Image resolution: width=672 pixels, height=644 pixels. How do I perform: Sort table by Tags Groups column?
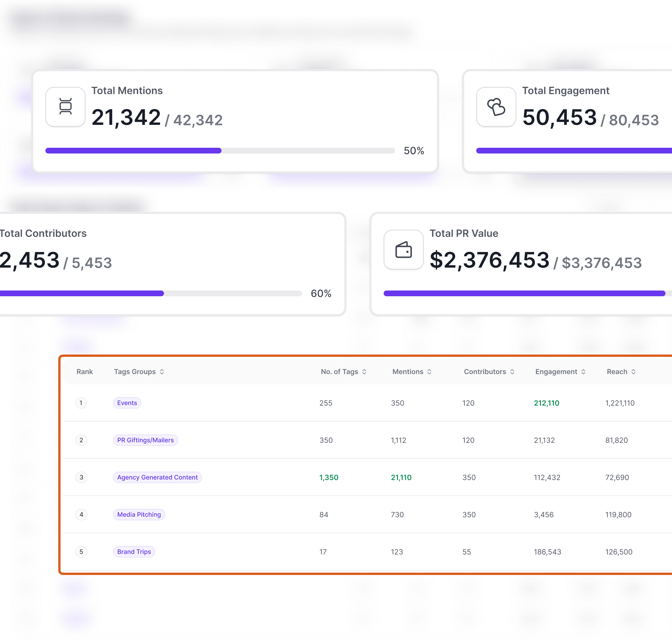click(162, 372)
